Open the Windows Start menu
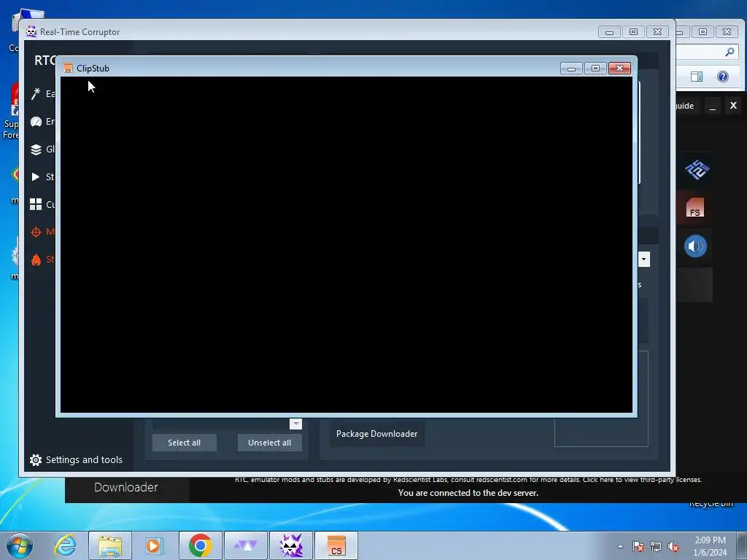This screenshot has height=560, width=747. click(x=20, y=545)
